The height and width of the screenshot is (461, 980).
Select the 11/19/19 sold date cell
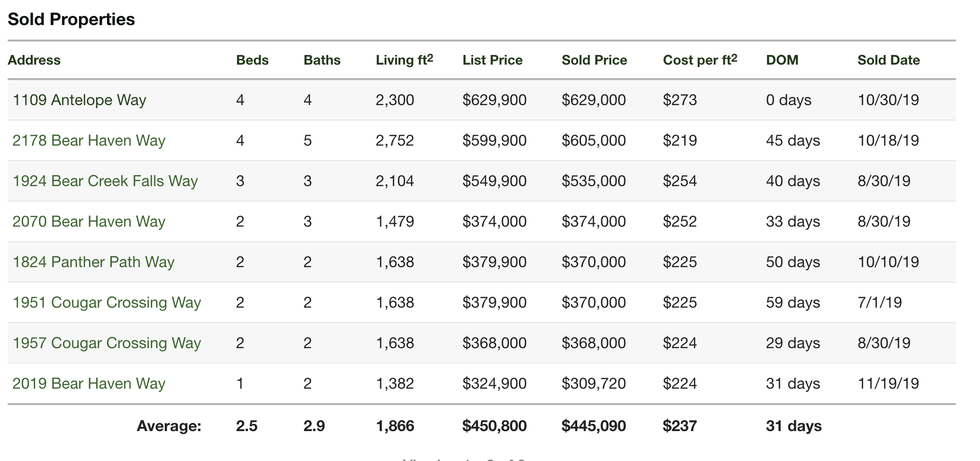point(888,383)
